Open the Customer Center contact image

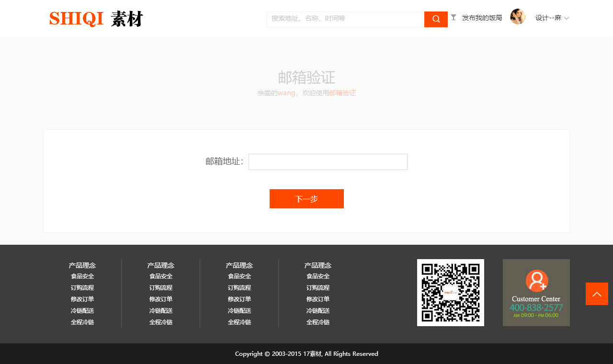pyautogui.click(x=536, y=293)
